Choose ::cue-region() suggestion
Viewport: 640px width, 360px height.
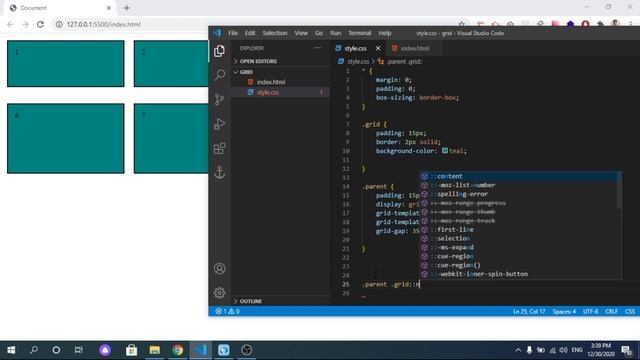pyautogui.click(x=518, y=265)
